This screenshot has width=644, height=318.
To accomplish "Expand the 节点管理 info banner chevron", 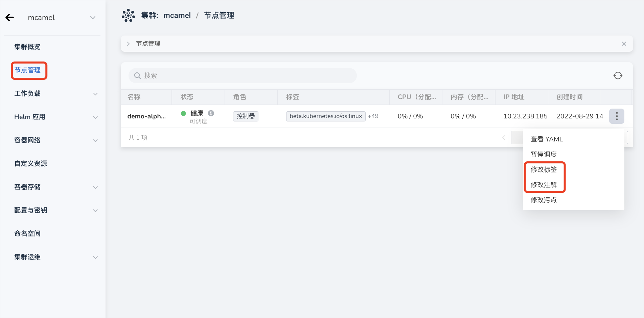I will coord(128,44).
